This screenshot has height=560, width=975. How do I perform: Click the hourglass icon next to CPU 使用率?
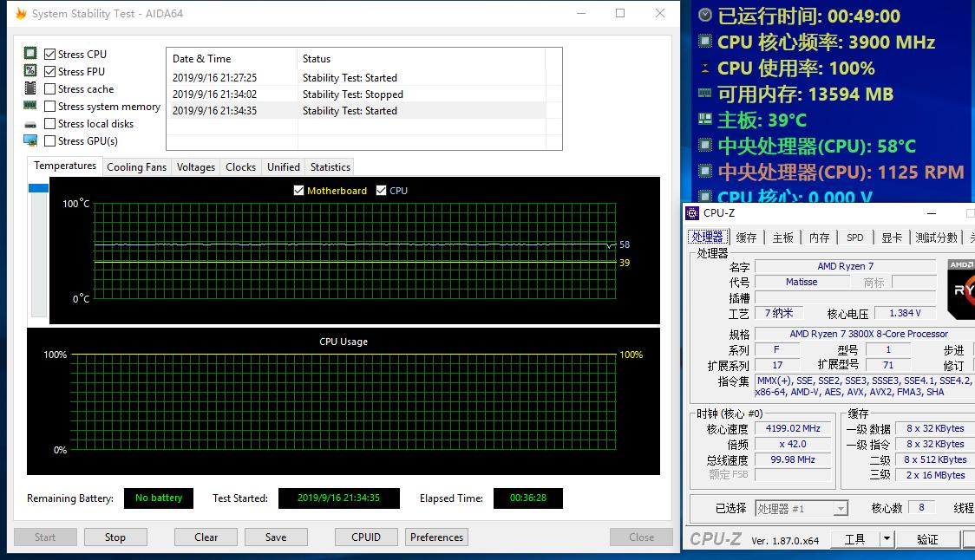(x=705, y=68)
